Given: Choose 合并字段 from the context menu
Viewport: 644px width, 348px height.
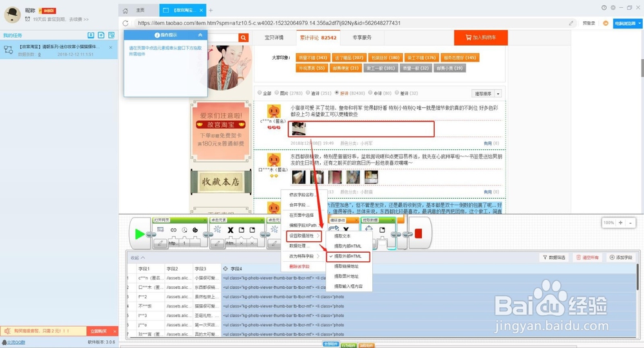Looking at the screenshot, I should [x=299, y=205].
